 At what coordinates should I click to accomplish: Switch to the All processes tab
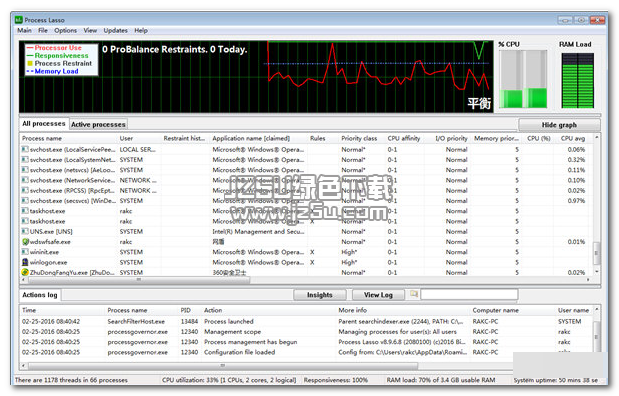(x=44, y=124)
